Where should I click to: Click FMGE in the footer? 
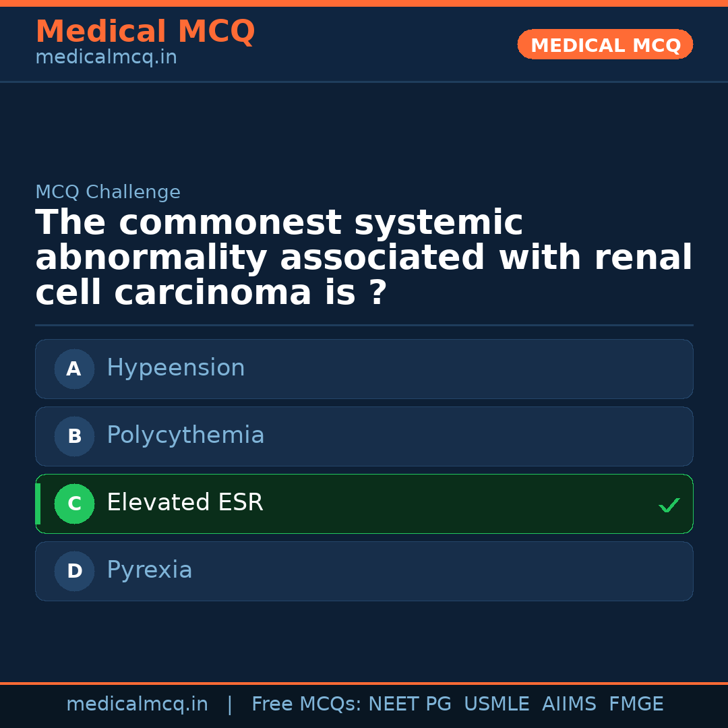[636, 704]
